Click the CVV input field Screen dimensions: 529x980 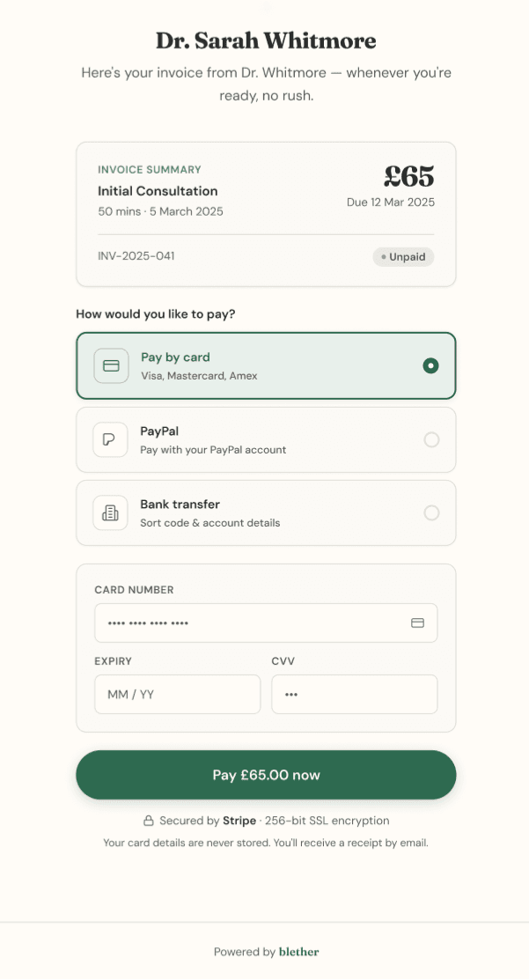(354, 694)
